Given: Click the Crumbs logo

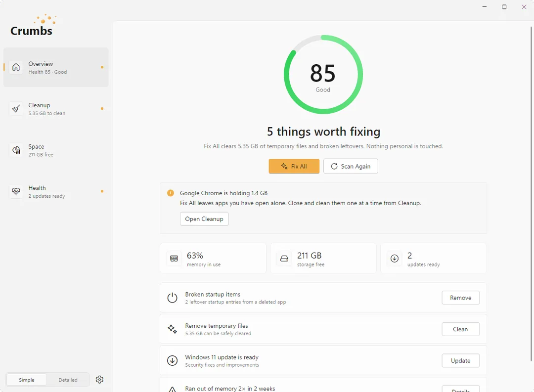Looking at the screenshot, I should click(x=33, y=25).
